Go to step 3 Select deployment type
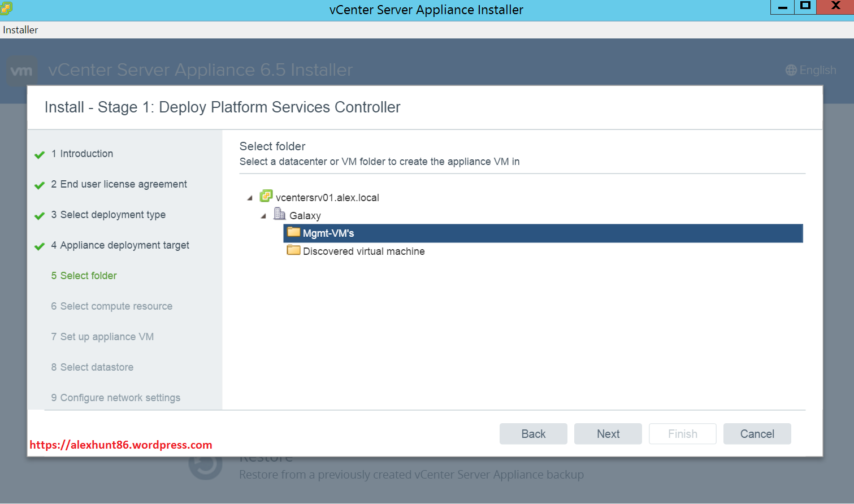This screenshot has width=854, height=504. click(x=112, y=215)
